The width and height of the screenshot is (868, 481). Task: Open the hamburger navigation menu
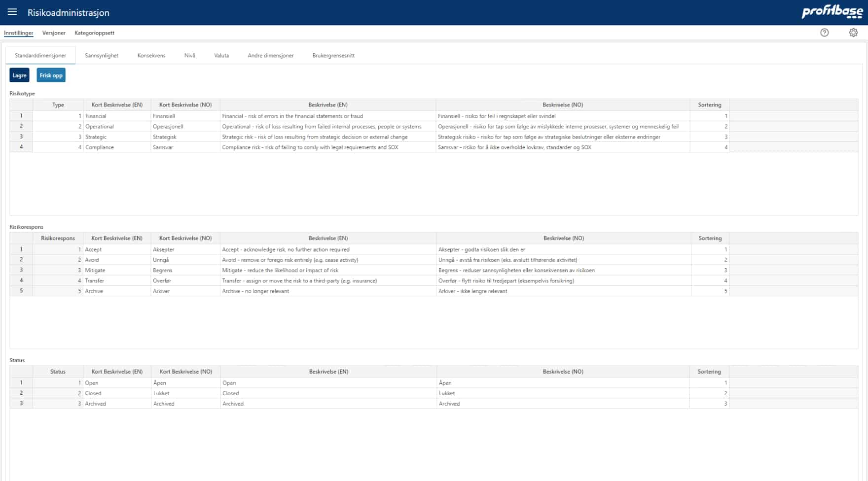click(12, 12)
